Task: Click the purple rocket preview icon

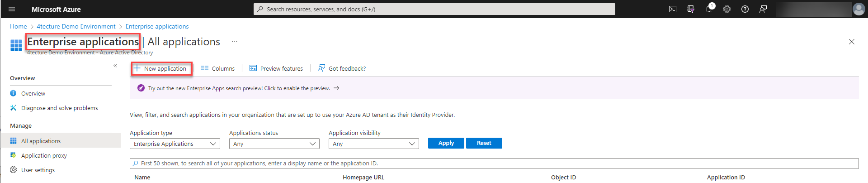Action: 141,88
